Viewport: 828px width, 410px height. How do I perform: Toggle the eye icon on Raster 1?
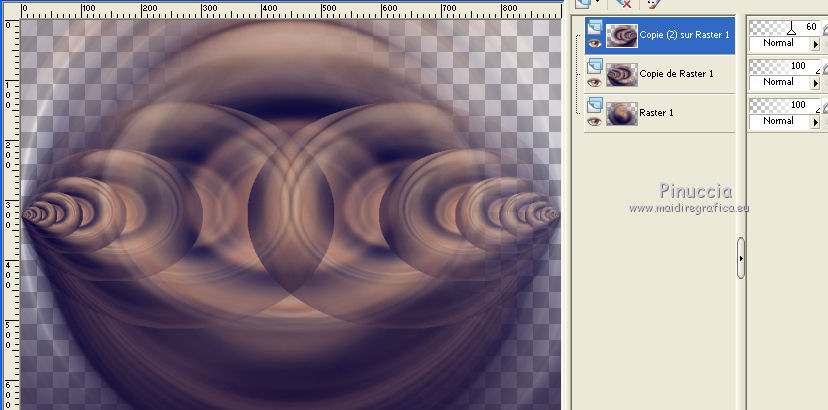click(595, 122)
